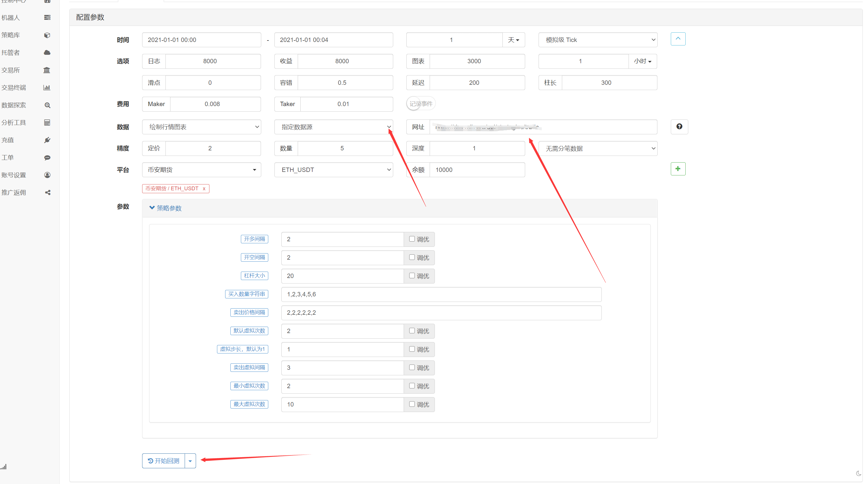Click the robot list icon in sidebar

(47, 17)
